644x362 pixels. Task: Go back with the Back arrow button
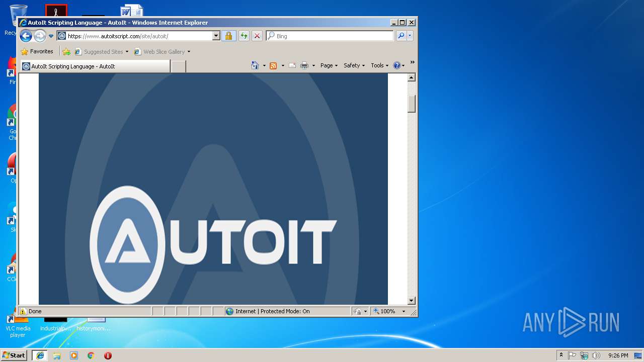coord(26,36)
